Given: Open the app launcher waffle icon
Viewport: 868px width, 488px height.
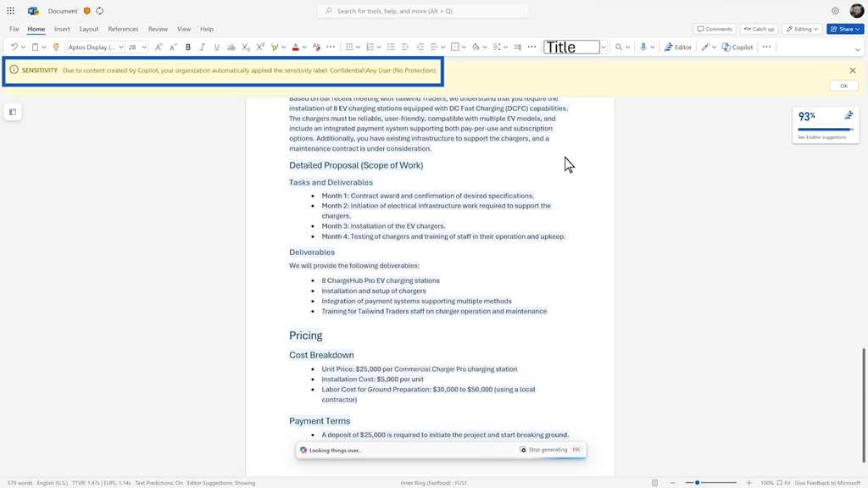Looking at the screenshot, I should tap(10, 11).
